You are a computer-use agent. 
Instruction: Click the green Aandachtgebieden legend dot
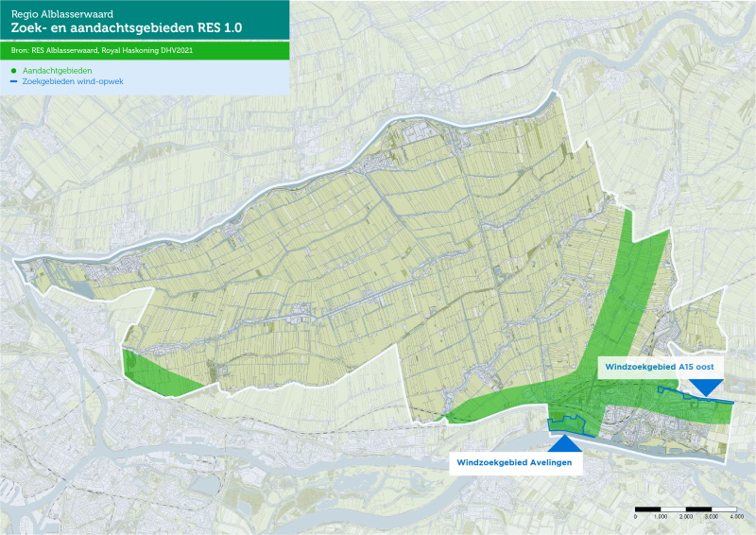pyautogui.click(x=14, y=70)
